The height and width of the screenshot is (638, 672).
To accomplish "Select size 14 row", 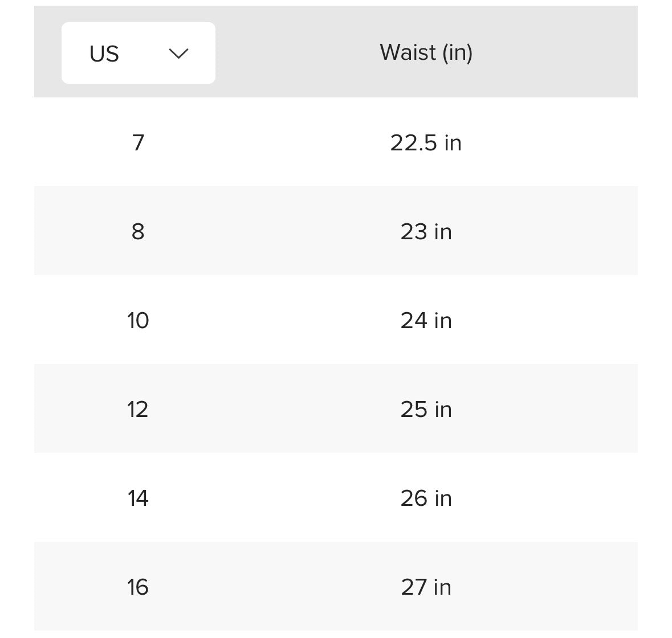I will tap(138, 497).
